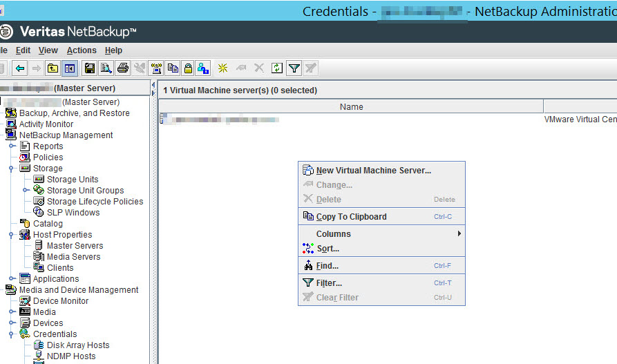Expand the Devices tree node
This screenshot has height=364, width=617.
point(12,323)
